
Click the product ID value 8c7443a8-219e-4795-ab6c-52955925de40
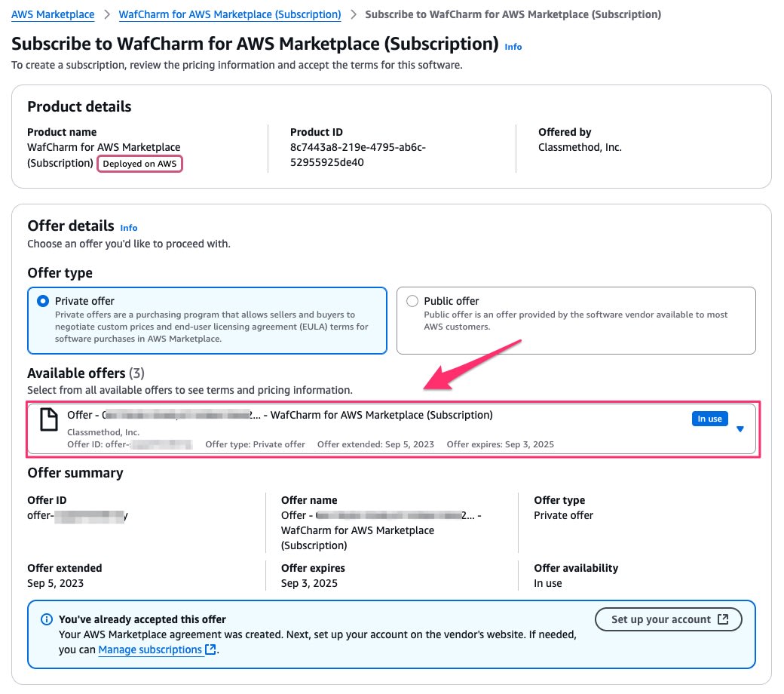click(x=358, y=155)
